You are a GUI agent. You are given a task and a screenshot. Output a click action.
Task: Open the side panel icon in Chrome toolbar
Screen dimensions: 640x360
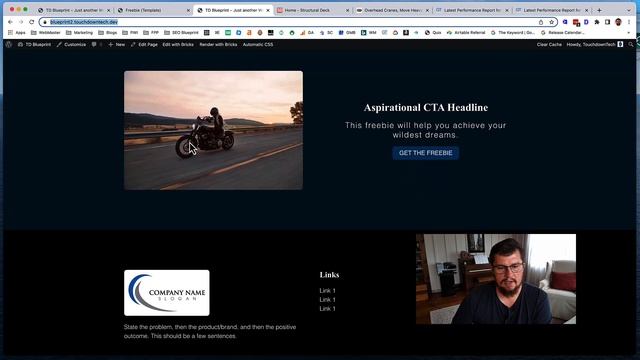607,22
